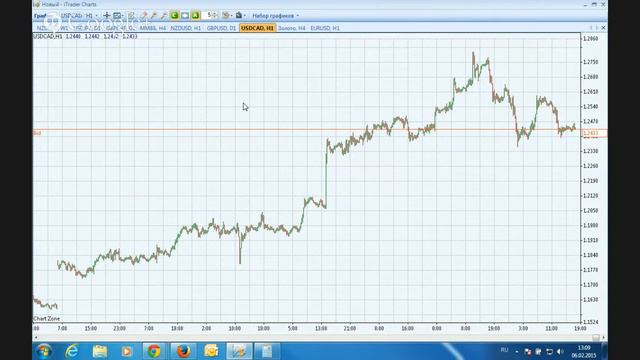
Task: Click the horizontal scrollbar thumb below the chart
Action: (x=596, y=337)
